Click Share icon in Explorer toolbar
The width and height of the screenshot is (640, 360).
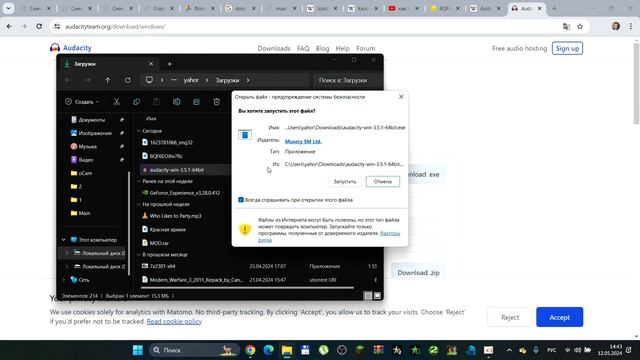click(196, 102)
